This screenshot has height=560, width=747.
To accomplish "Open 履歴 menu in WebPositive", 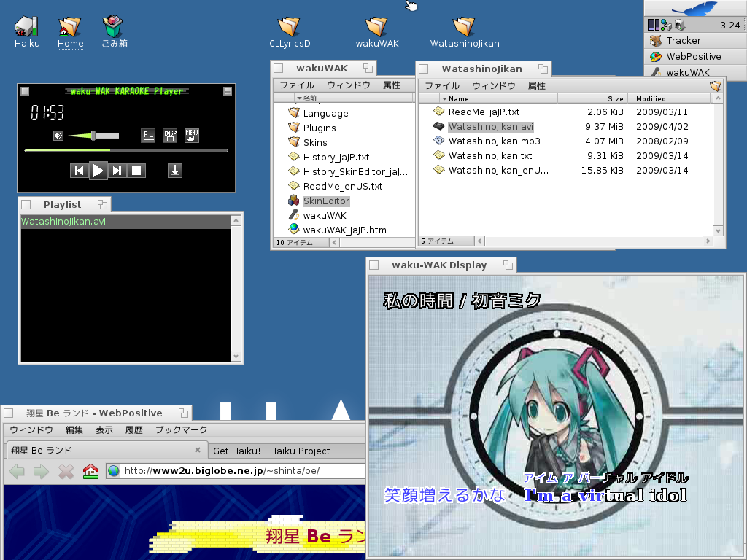I will (134, 430).
